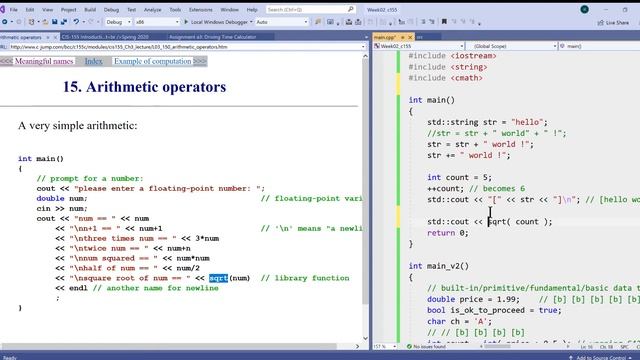Click the Live Share icon
640x360 pixels.
(x=600, y=23)
